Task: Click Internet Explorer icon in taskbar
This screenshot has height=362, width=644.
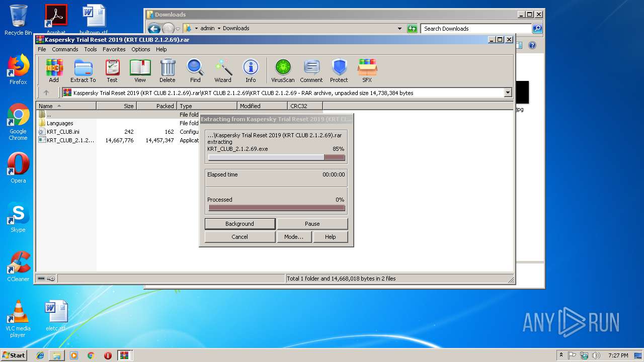Action: [x=40, y=355]
